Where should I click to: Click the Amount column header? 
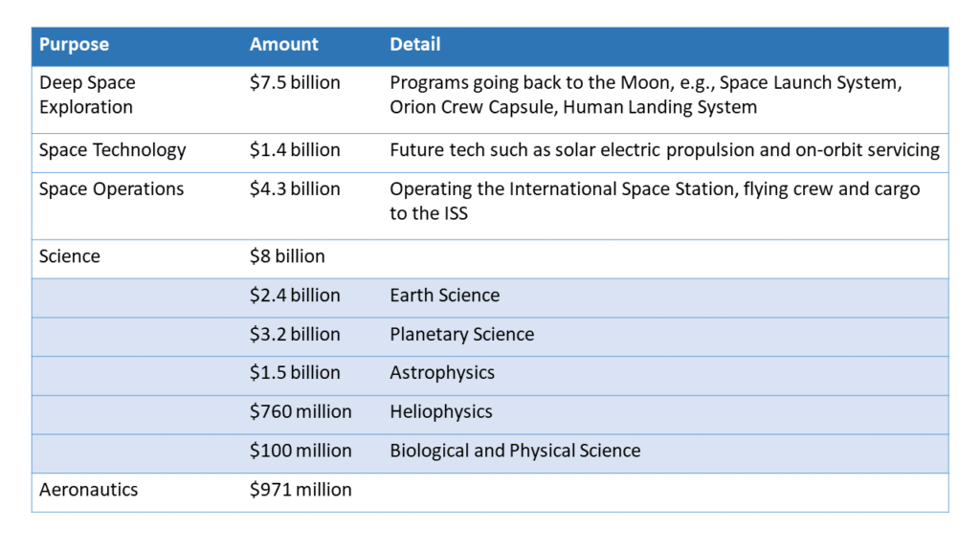[283, 45]
